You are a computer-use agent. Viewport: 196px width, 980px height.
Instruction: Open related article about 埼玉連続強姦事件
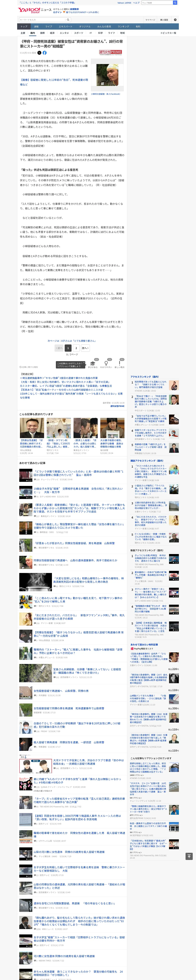click(x=59, y=378)
